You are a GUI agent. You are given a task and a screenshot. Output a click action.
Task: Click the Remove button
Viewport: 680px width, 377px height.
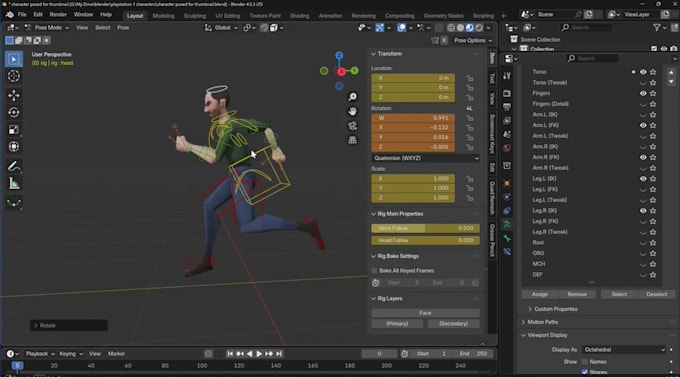click(x=577, y=295)
